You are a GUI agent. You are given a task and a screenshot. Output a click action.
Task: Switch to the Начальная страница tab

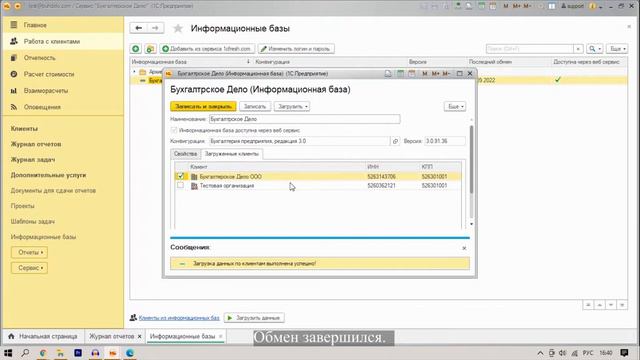[x=43, y=336]
